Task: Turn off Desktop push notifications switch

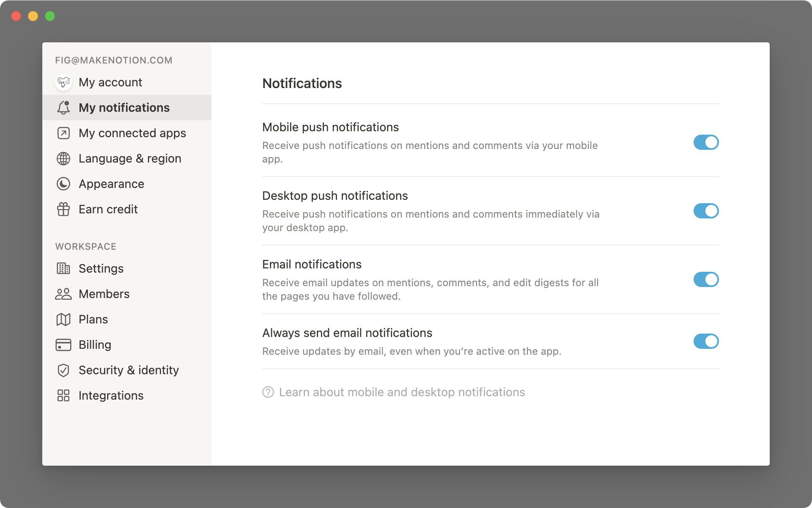Action: [706, 211]
